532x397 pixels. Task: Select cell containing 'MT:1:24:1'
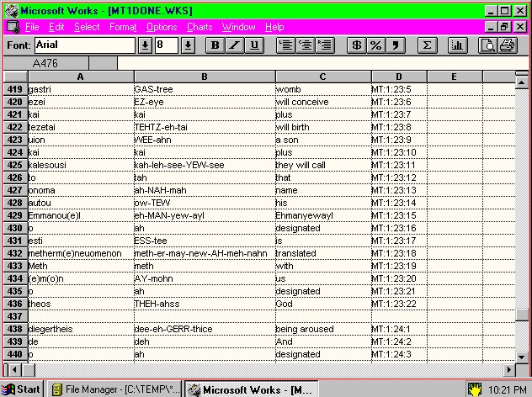(x=399, y=329)
